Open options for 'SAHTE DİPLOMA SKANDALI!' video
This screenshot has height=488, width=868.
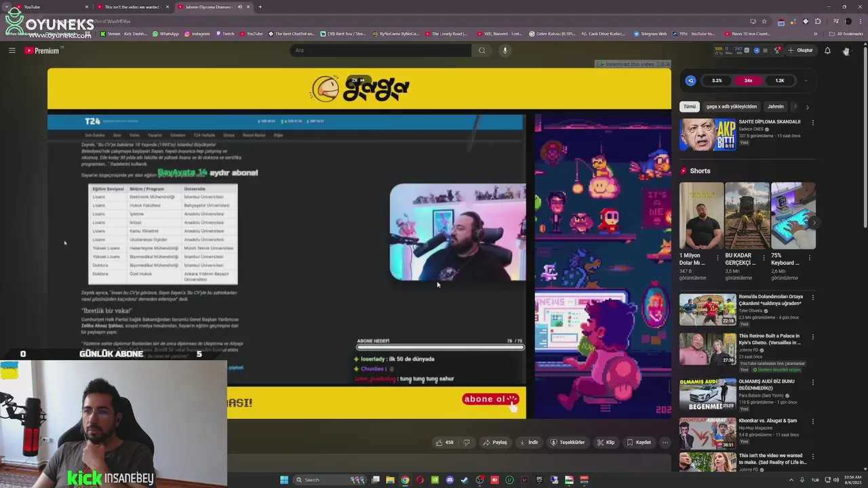point(812,123)
